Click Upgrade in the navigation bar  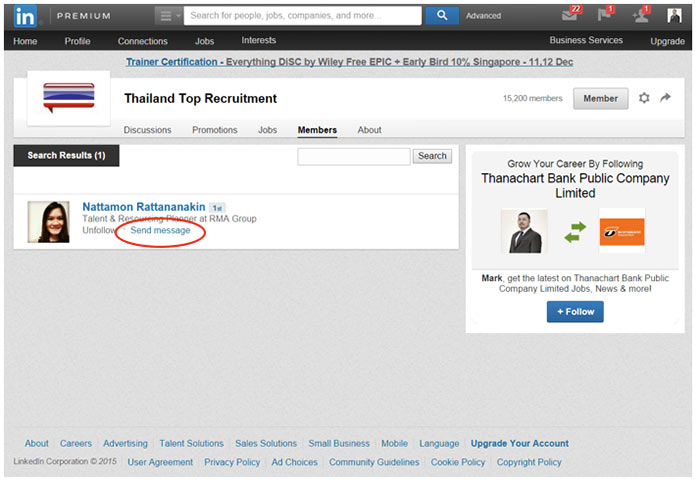(667, 41)
